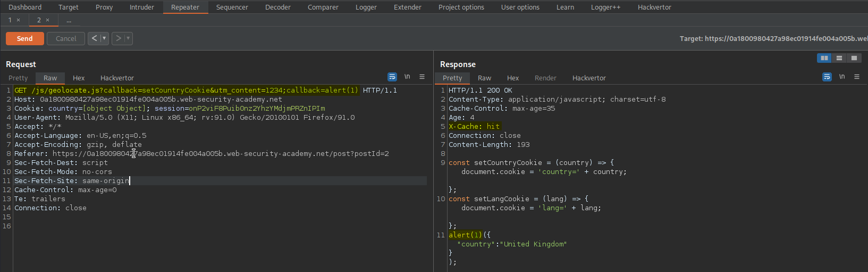Open Response panel hamburger options menu
This screenshot has height=272, width=868.
point(857,77)
